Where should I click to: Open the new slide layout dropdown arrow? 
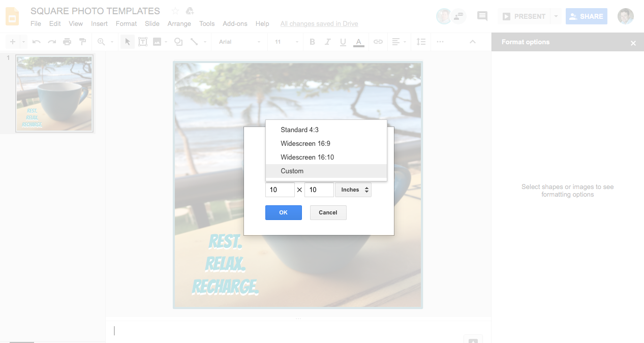(x=23, y=42)
